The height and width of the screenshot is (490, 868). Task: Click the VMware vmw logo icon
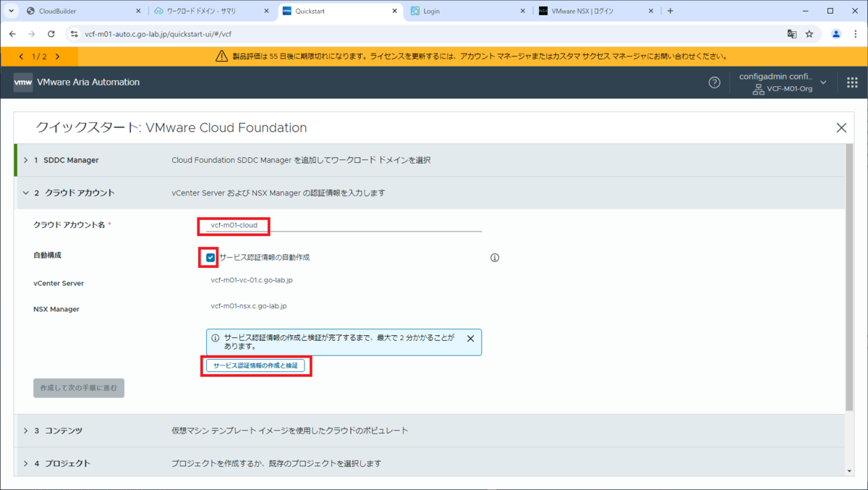(22, 83)
